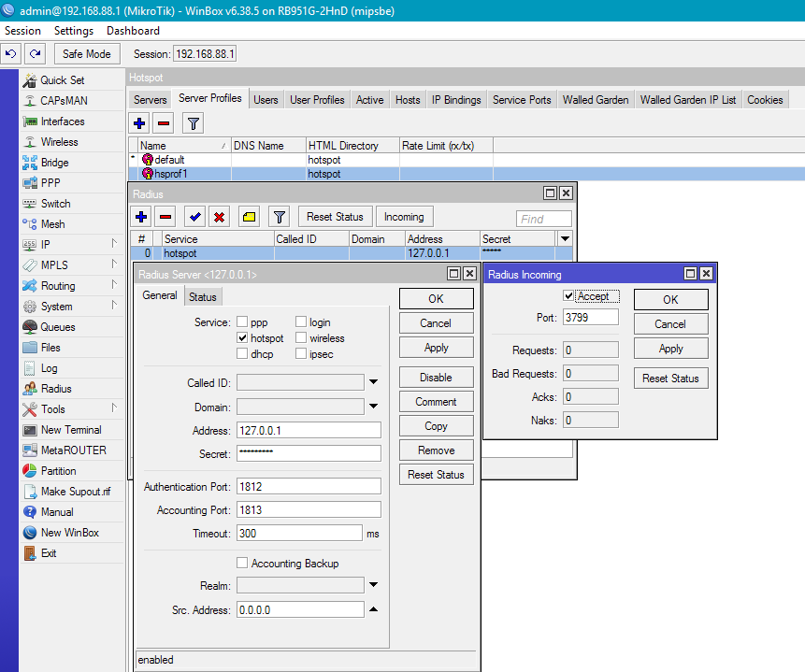This screenshot has width=805, height=672.
Task: Enable Radius entry with blue checkmark icon
Action: (194, 217)
